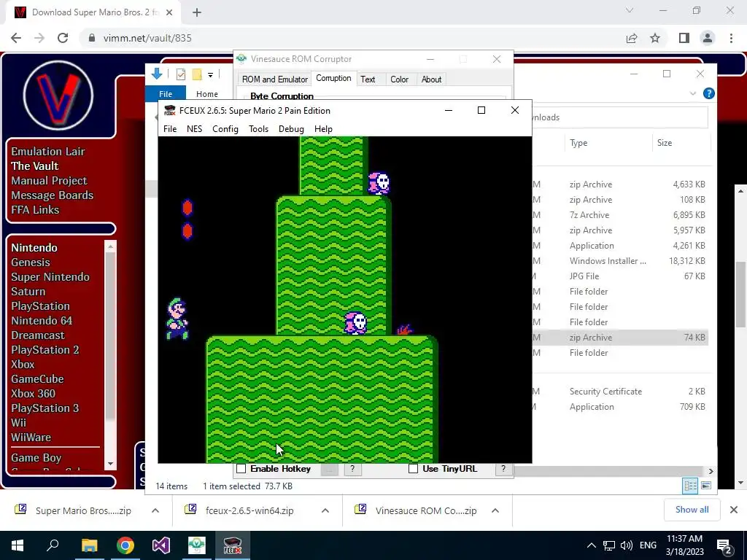
Task: Open the Tools menu in FCEUX
Action: tap(259, 129)
